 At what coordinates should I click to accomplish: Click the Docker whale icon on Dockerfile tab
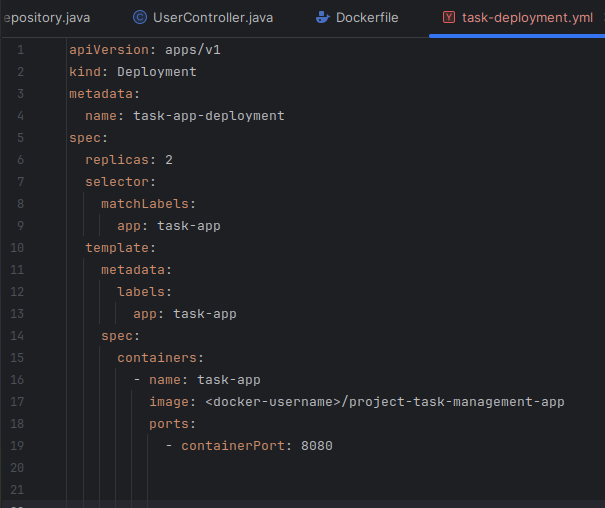pos(322,17)
